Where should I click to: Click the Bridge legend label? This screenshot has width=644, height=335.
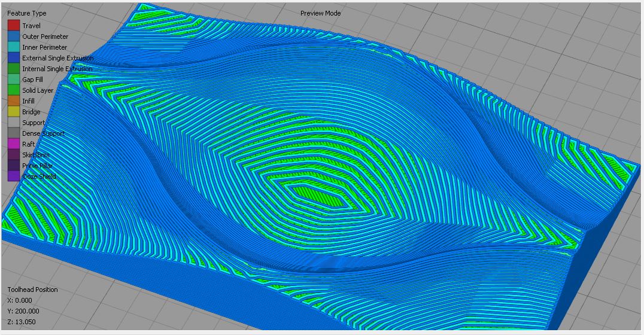click(31, 112)
